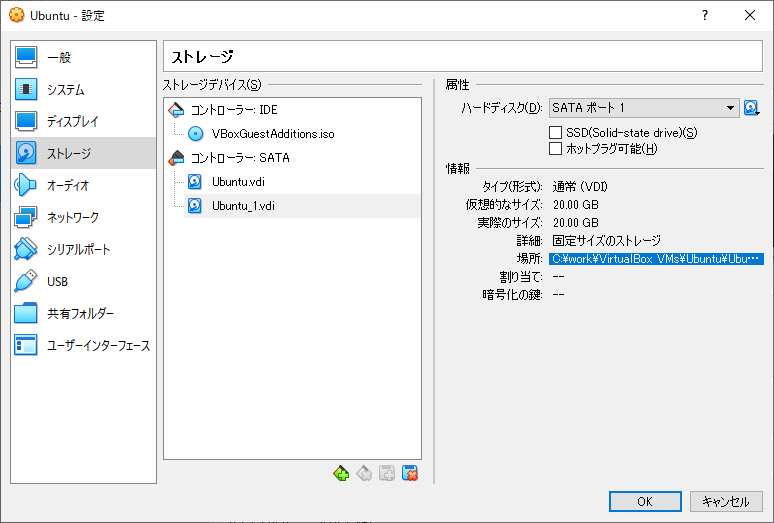Click the 実際のサイズ 20.00 GB value
The width and height of the screenshot is (774, 523).
pos(576,223)
